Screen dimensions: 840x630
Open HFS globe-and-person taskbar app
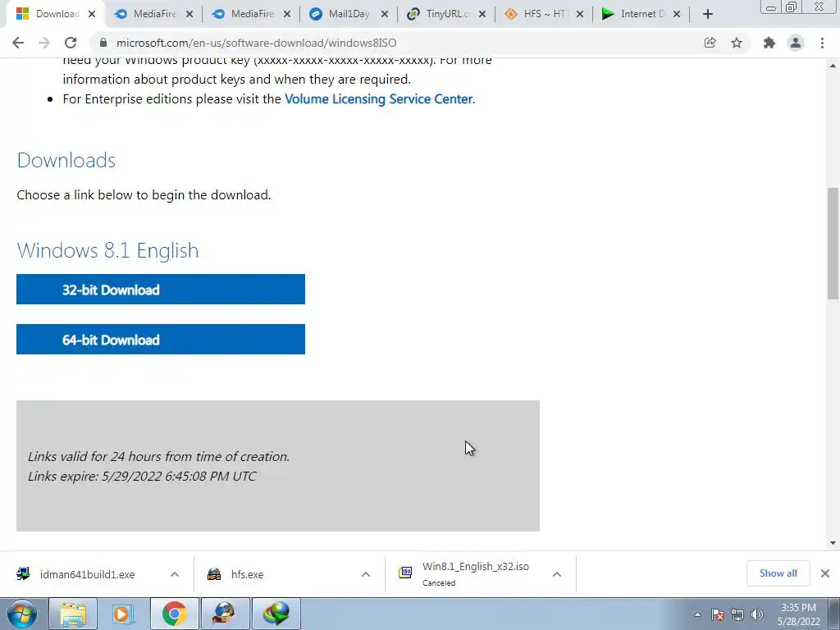(x=225, y=614)
